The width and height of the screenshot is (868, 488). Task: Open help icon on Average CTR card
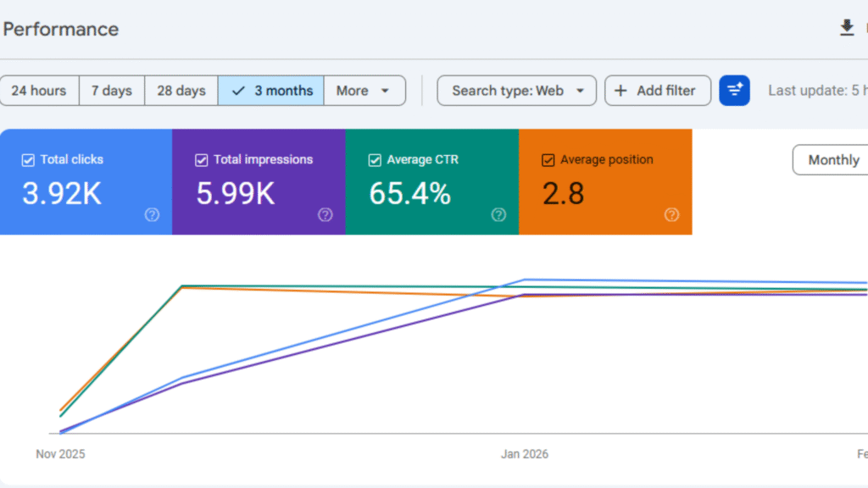(498, 215)
